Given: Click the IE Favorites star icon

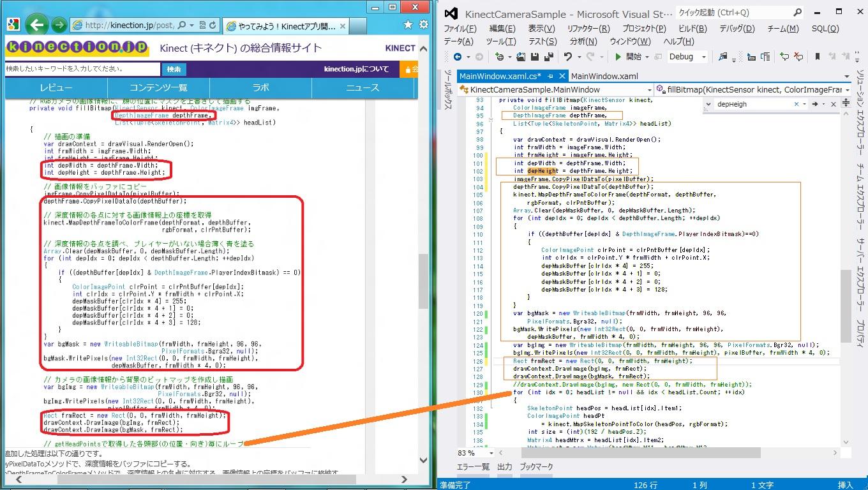Looking at the screenshot, I should pos(408,25).
